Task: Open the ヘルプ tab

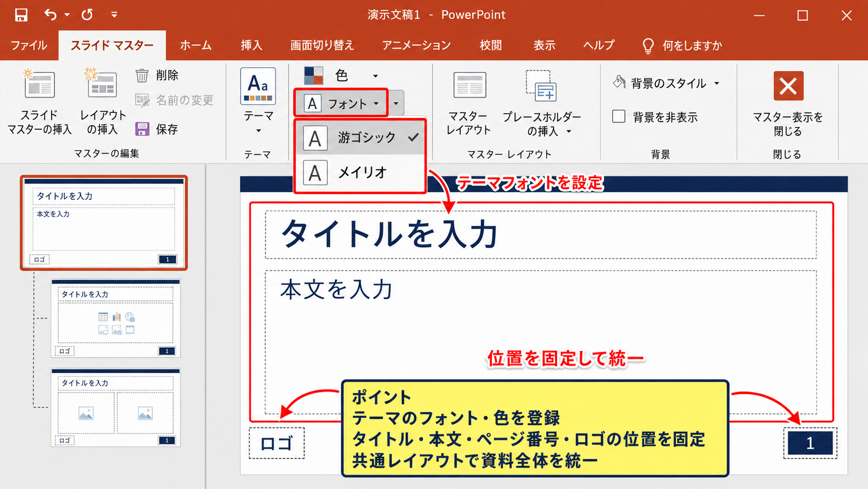Action: 599,45
